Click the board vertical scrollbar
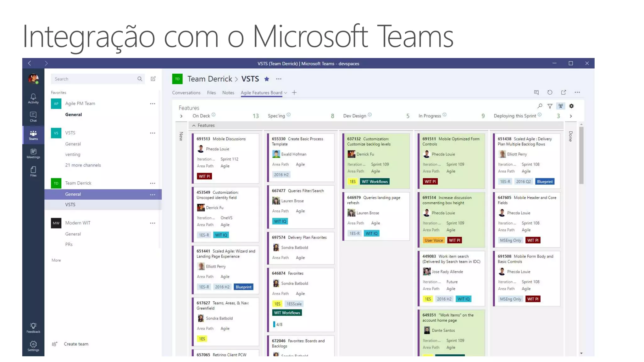Image resolution: width=644 pixels, height=362 pixels. (x=581, y=155)
